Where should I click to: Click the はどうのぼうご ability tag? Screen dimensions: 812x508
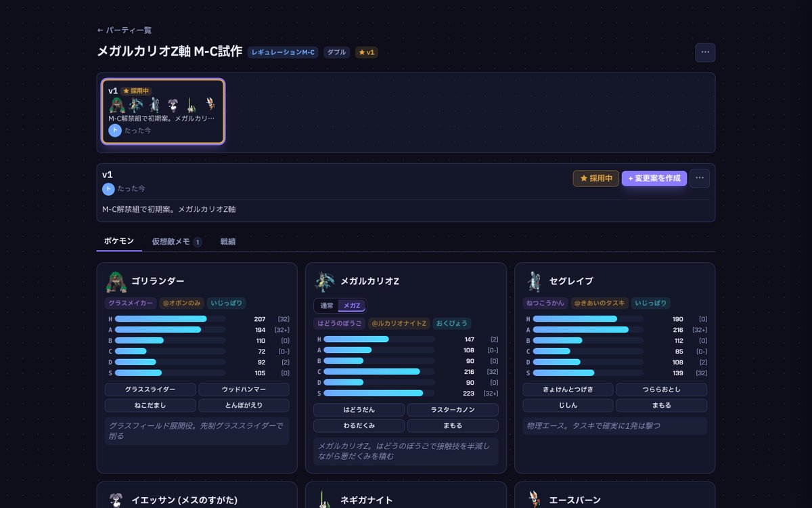[339, 324]
